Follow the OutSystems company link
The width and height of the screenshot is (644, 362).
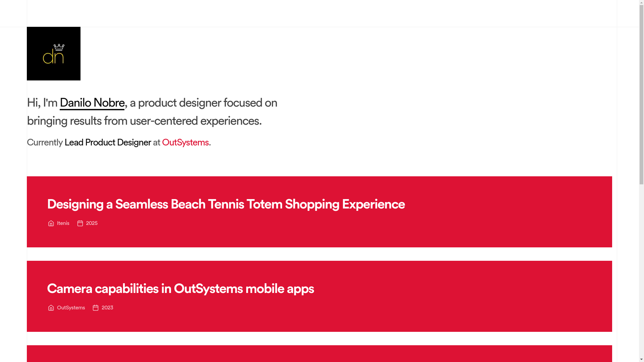tap(185, 142)
